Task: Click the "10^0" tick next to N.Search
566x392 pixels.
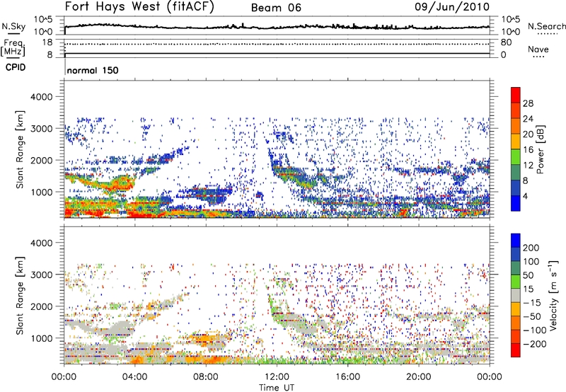Action: (511, 32)
